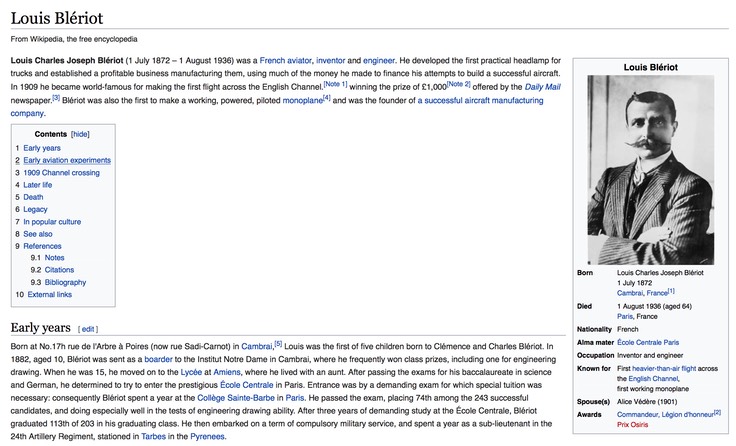Open 9.3 Bibliography subsection link
The height and width of the screenshot is (446, 736).
point(65,282)
